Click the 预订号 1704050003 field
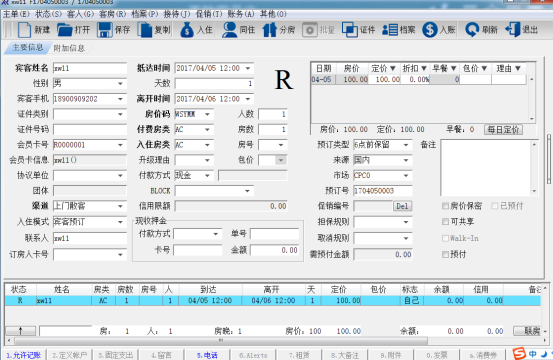Viewport: 553px width, 360px height. pyautogui.click(x=383, y=191)
